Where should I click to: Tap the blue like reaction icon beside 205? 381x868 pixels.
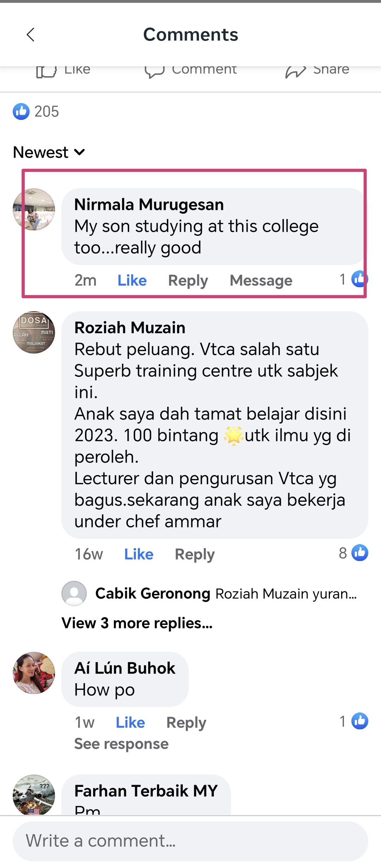click(x=21, y=111)
